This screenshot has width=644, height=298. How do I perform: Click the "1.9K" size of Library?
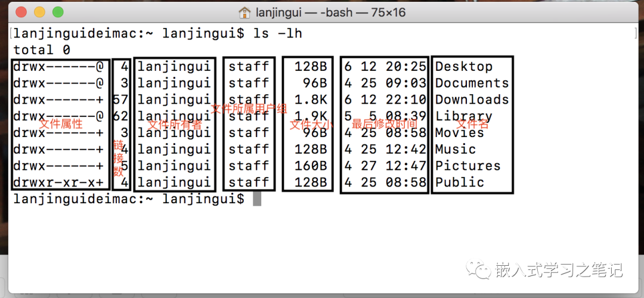pyautogui.click(x=311, y=116)
